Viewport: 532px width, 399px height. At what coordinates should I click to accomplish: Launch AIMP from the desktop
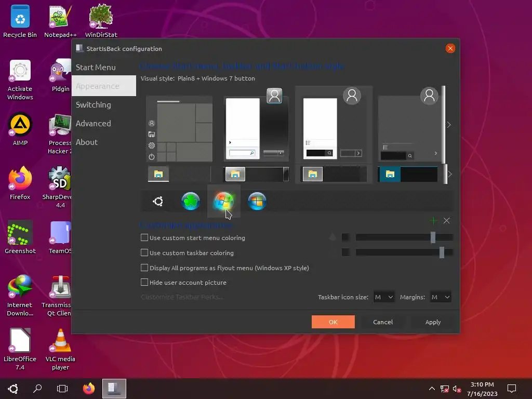click(x=20, y=129)
